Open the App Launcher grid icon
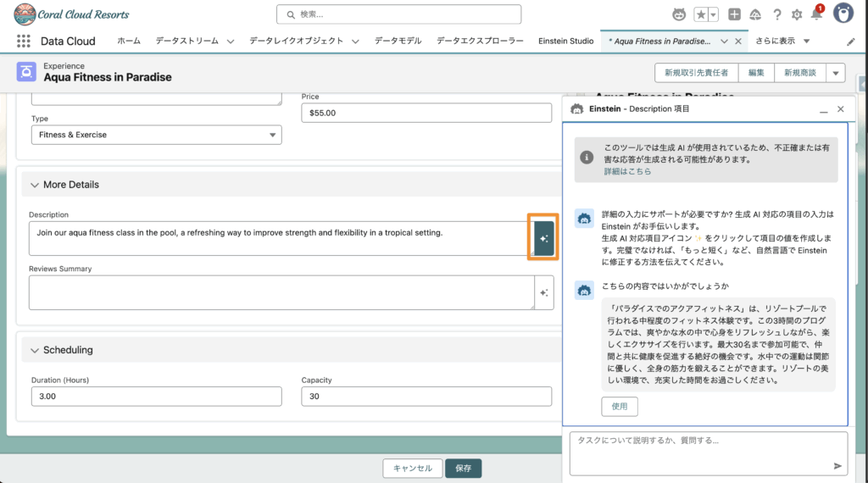 click(24, 42)
